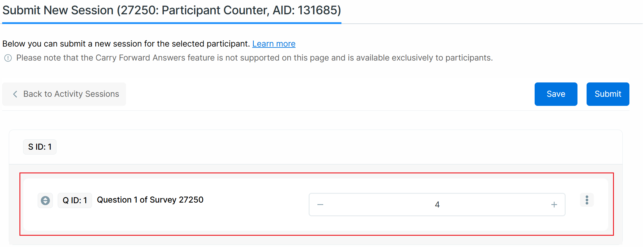644x247 pixels.
Task: Go back to Activity Sessions
Action: [71, 94]
